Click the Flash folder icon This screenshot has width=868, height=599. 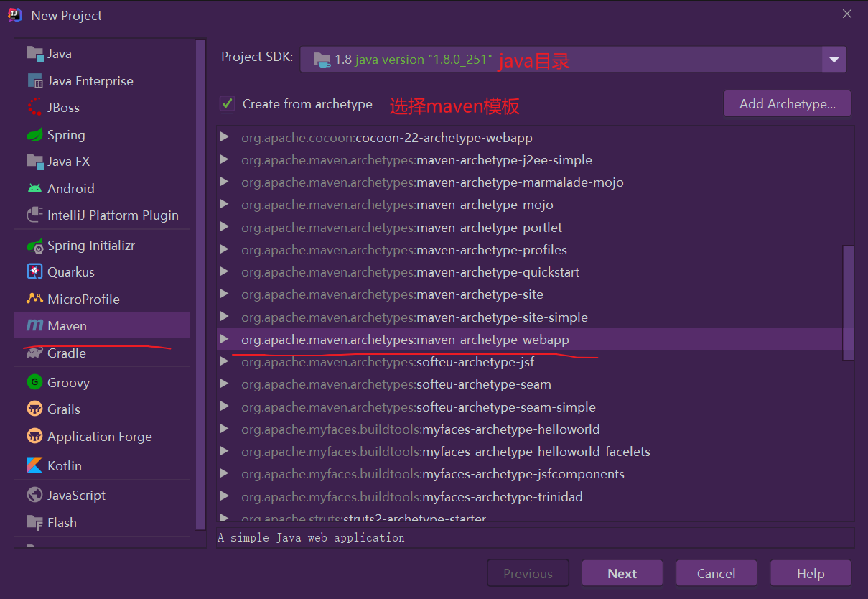pos(34,522)
